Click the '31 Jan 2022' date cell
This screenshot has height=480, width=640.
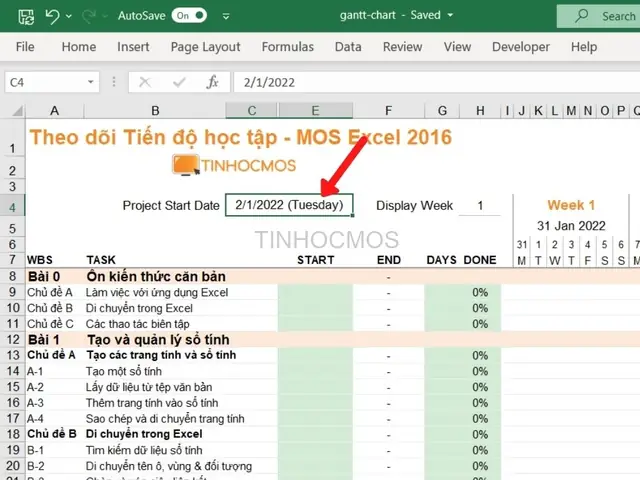click(571, 226)
